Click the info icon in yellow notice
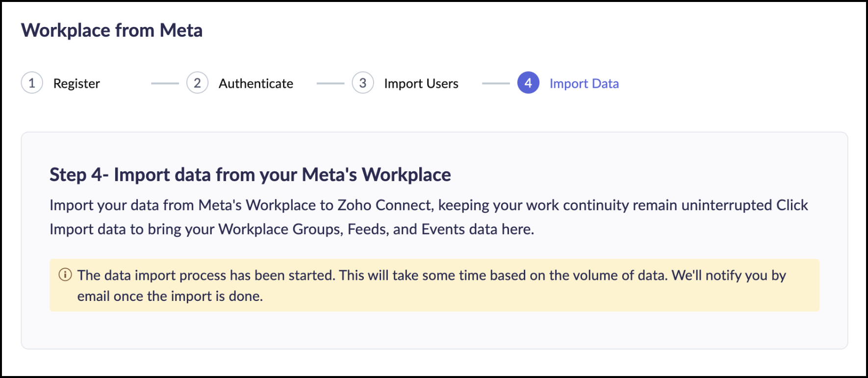This screenshot has height=378, width=868. tap(65, 274)
